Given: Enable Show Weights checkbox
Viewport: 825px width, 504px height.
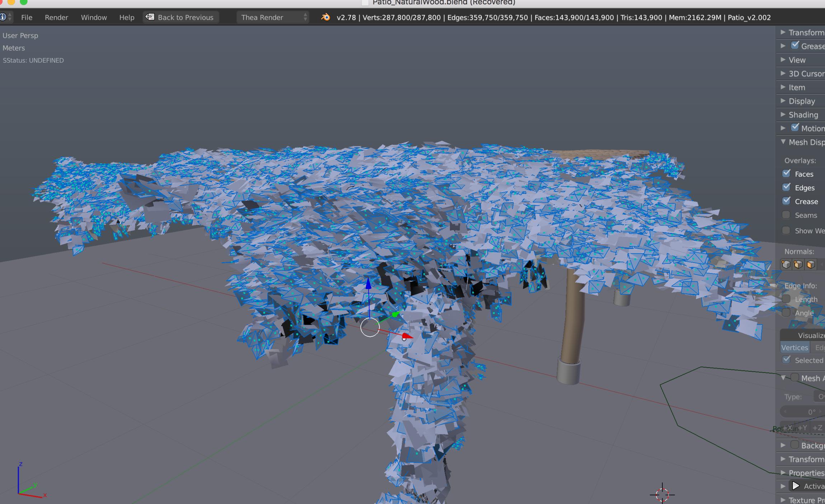Looking at the screenshot, I should pos(786,230).
